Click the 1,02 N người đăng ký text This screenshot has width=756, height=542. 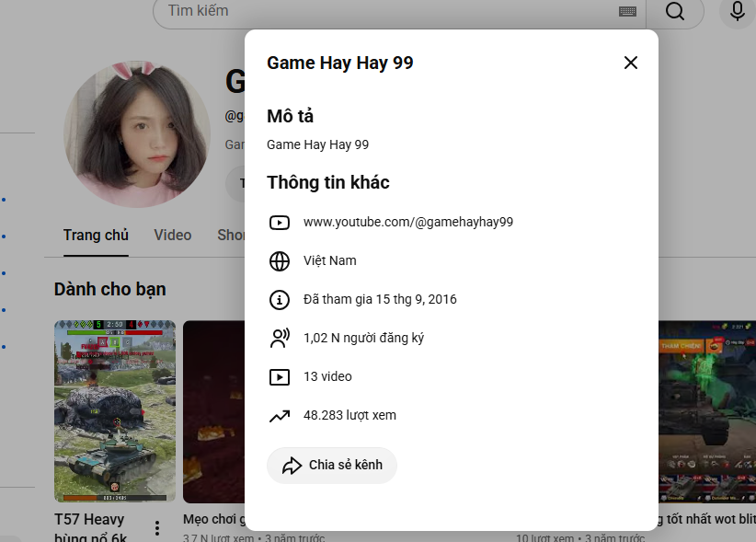[363, 338]
